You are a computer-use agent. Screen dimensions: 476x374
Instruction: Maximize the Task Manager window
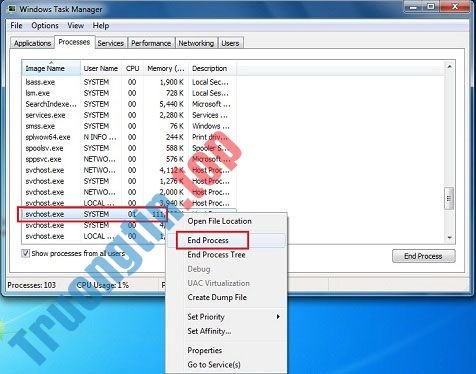point(431,7)
